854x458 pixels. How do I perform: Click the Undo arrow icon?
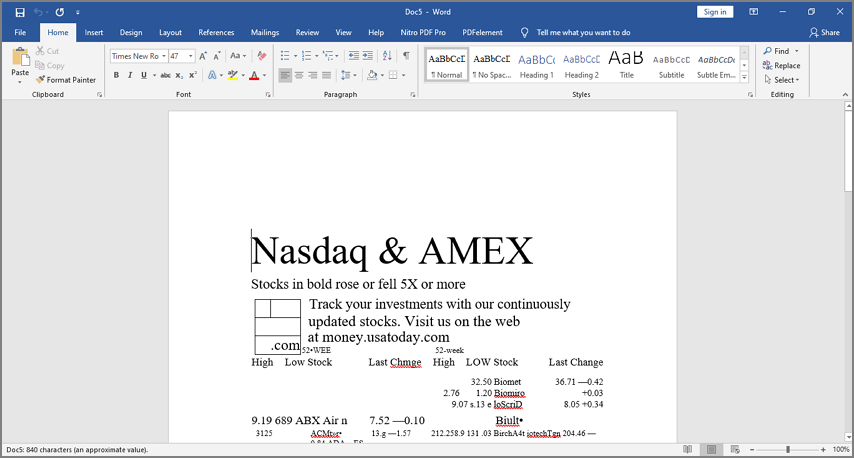pos(38,12)
